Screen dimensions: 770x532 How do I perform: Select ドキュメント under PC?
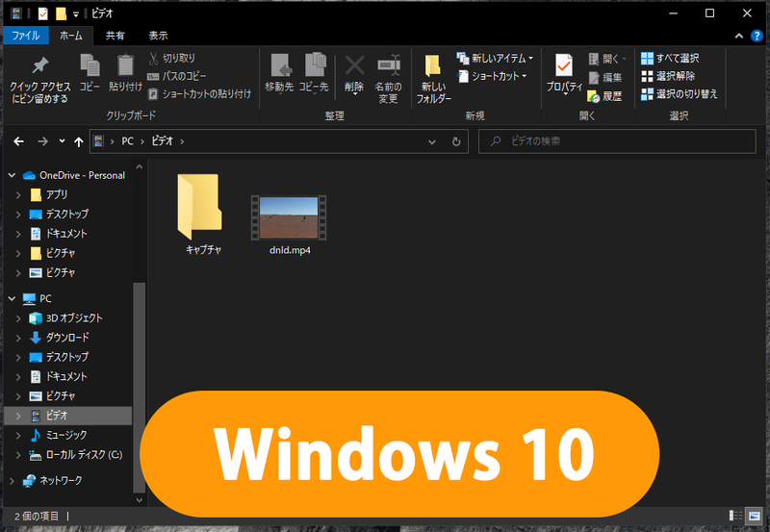[x=66, y=376]
